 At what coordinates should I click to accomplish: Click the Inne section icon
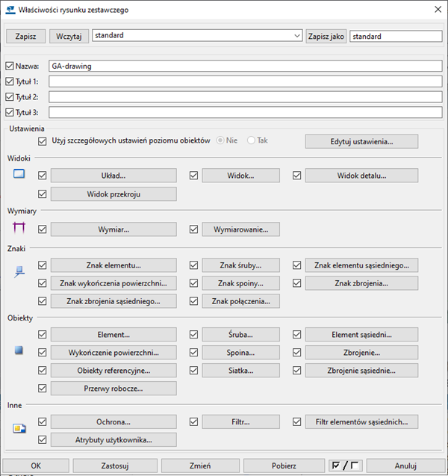pyautogui.click(x=19, y=428)
